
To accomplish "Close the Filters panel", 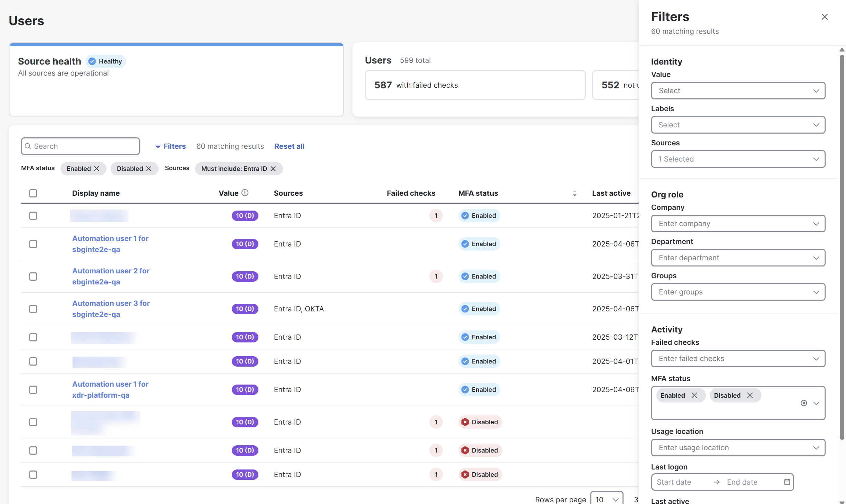I will (824, 17).
